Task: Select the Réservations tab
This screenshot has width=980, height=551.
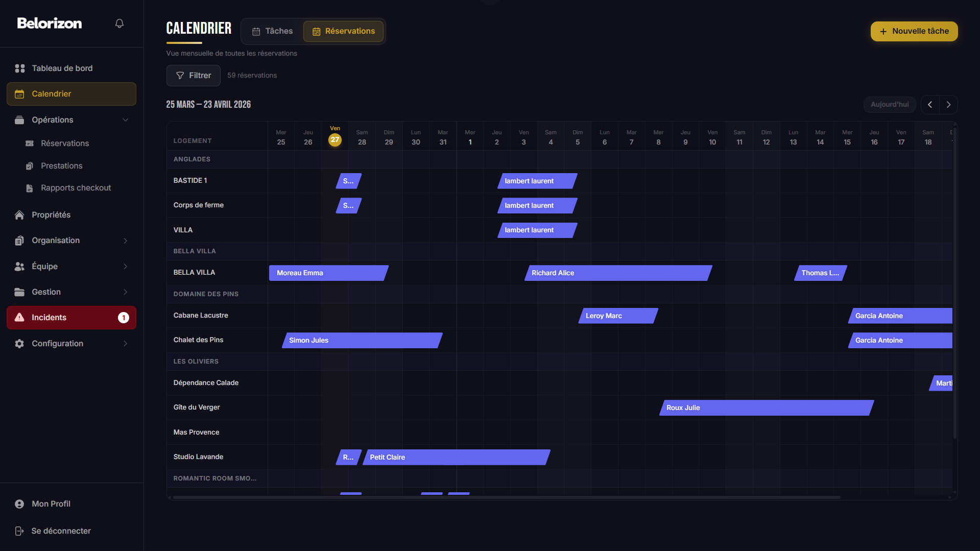Action: [343, 31]
